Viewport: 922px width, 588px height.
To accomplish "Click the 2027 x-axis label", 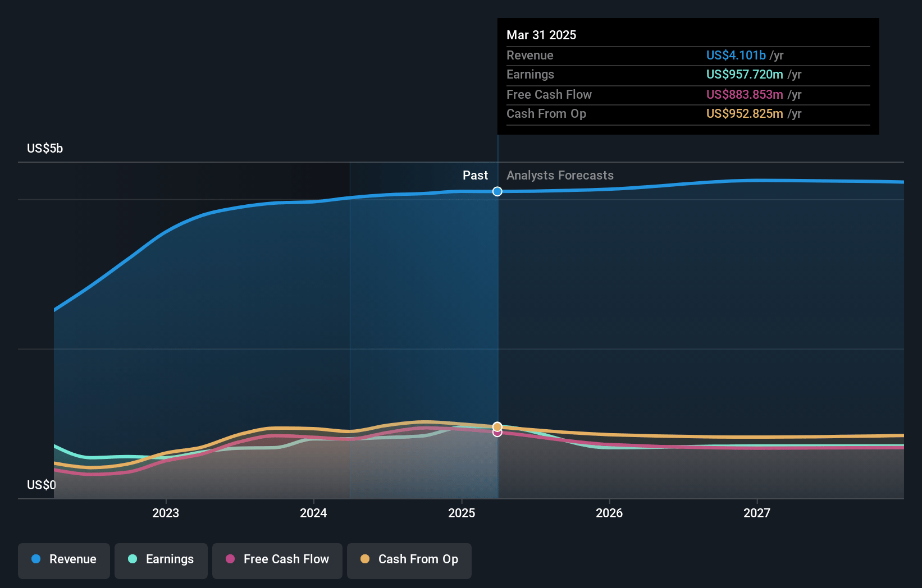I will (757, 513).
